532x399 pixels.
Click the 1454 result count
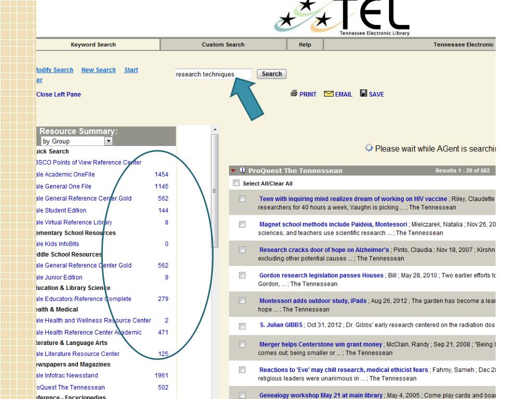tap(162, 175)
